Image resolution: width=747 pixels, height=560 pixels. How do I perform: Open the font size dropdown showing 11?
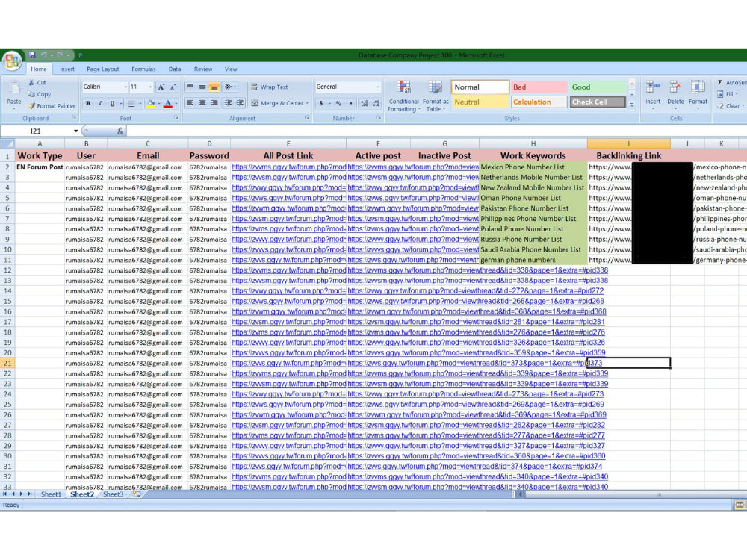pyautogui.click(x=151, y=87)
